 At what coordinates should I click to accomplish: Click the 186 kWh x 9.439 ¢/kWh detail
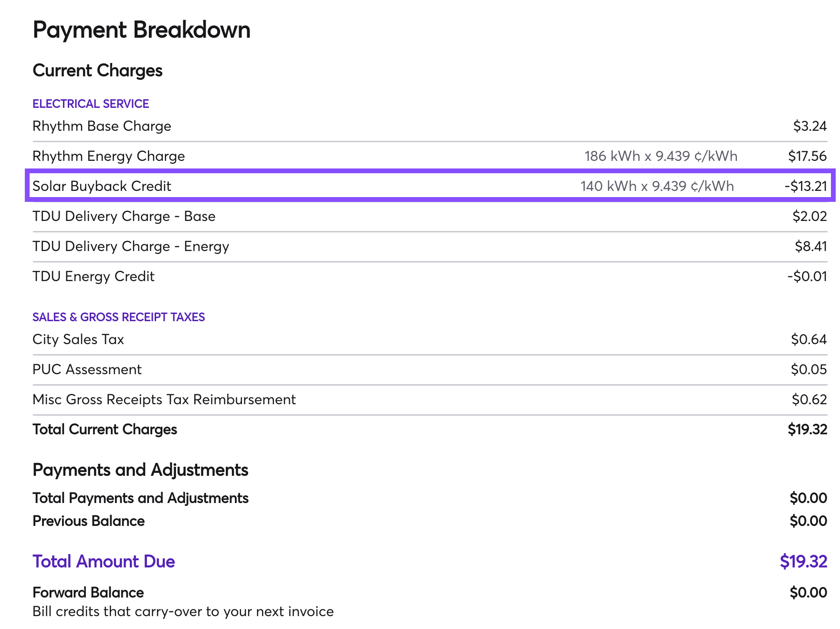point(661,156)
